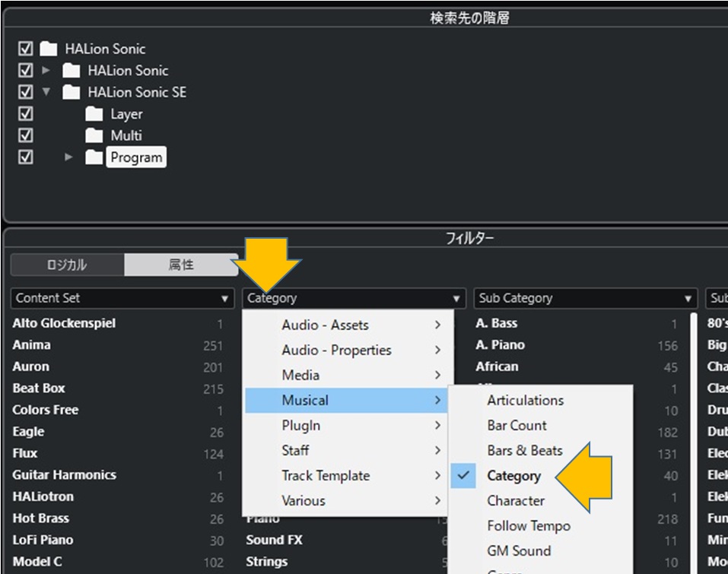Expand the Program folder tree arrow

68,157
